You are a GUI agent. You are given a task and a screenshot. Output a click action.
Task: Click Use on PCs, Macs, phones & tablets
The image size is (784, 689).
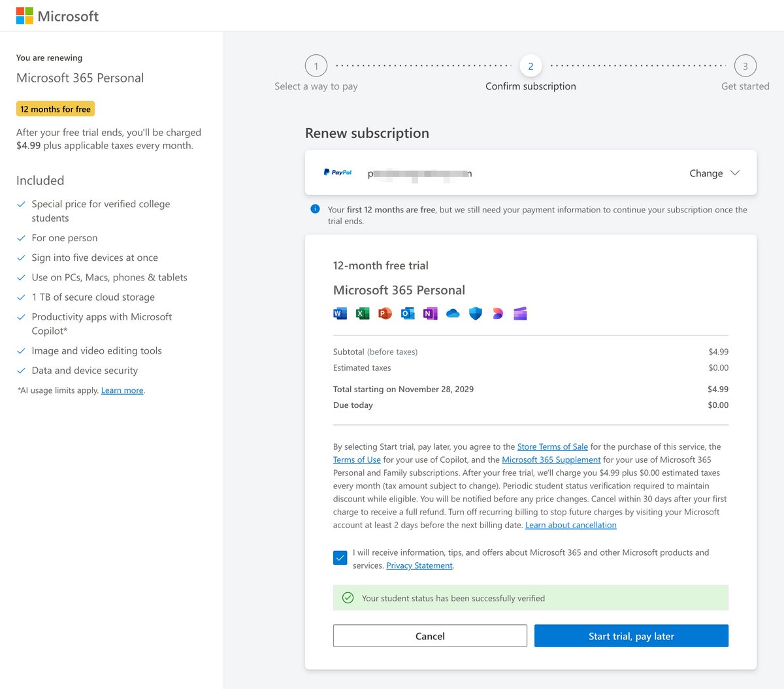tap(110, 277)
